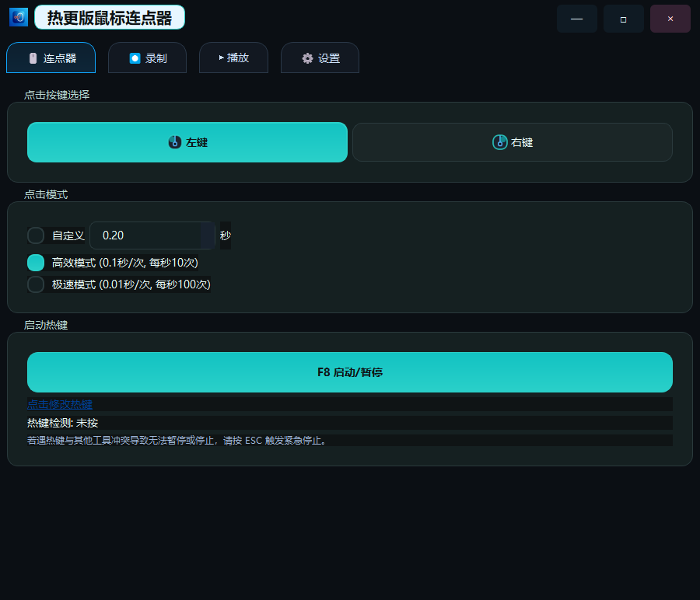Viewport: 700px width, 600px height.
Task: Select the 自定义 interval radio button
Action: pos(35,235)
